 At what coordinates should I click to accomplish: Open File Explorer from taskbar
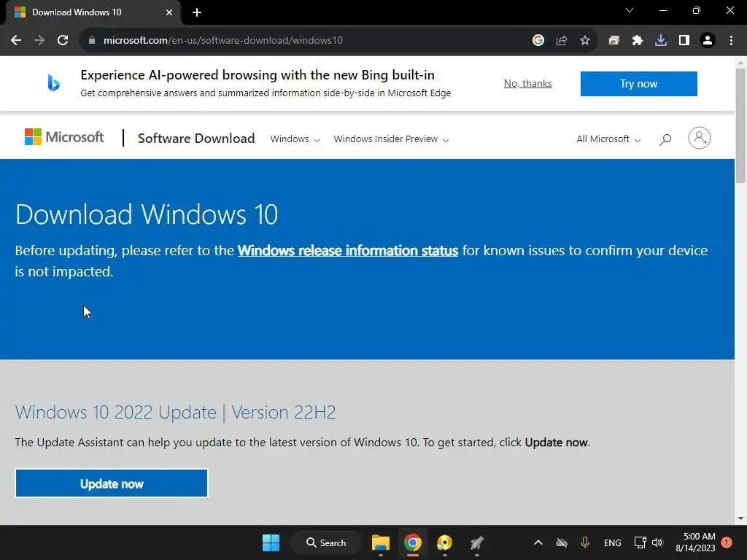coord(380,542)
